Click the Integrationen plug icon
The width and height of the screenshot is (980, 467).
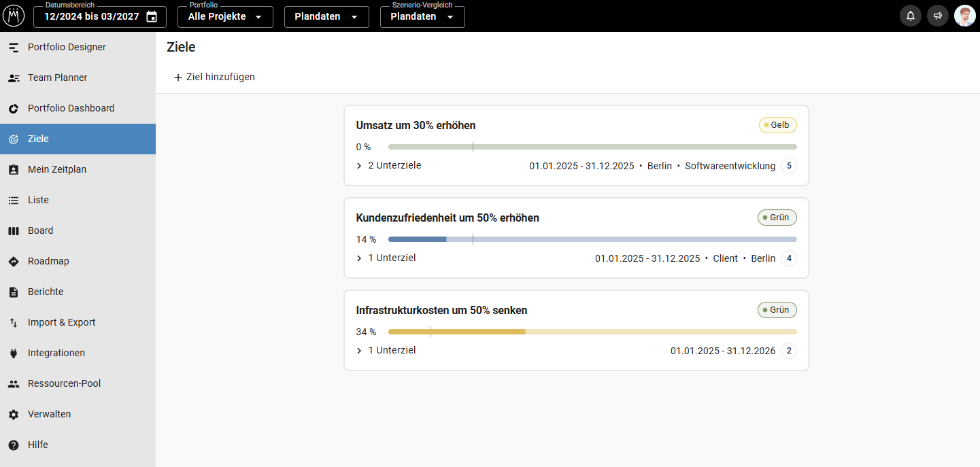click(14, 353)
